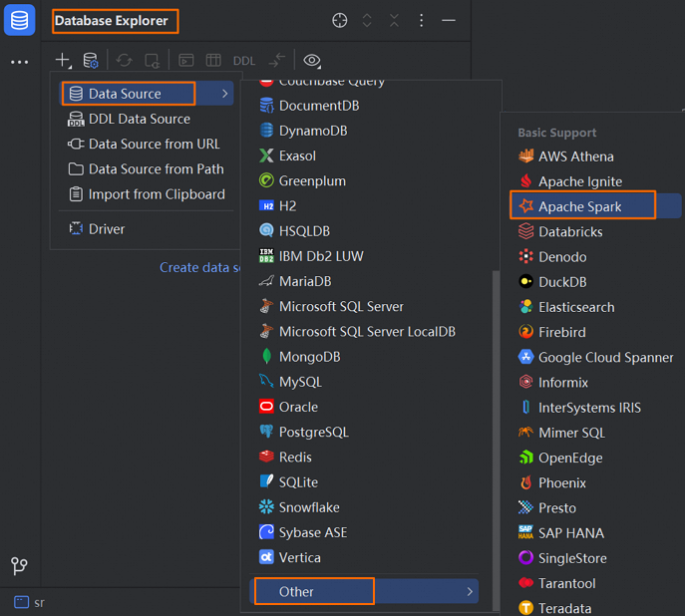Click the DDL toolbar button

(x=243, y=61)
